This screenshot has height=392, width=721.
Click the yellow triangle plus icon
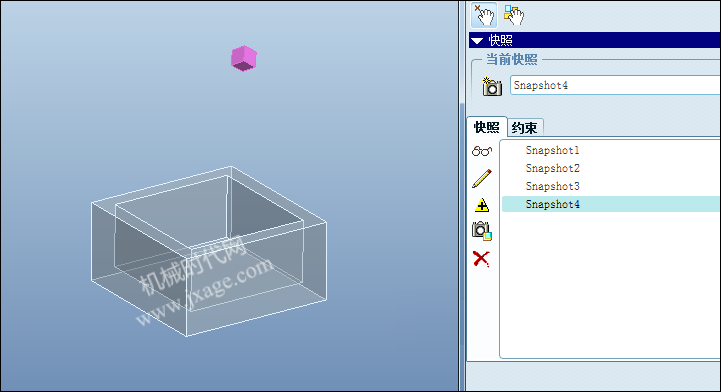click(x=481, y=205)
